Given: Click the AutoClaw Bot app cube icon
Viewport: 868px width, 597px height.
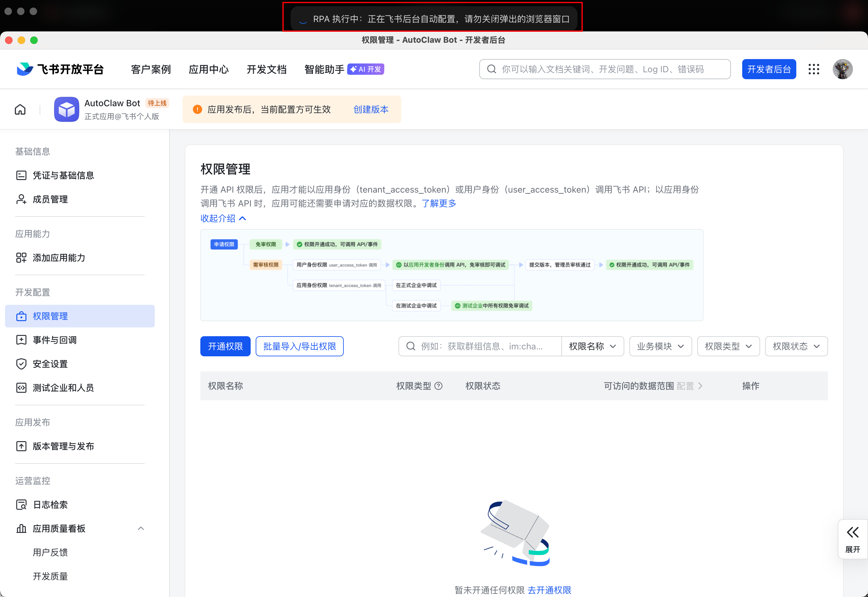Looking at the screenshot, I should coord(67,109).
